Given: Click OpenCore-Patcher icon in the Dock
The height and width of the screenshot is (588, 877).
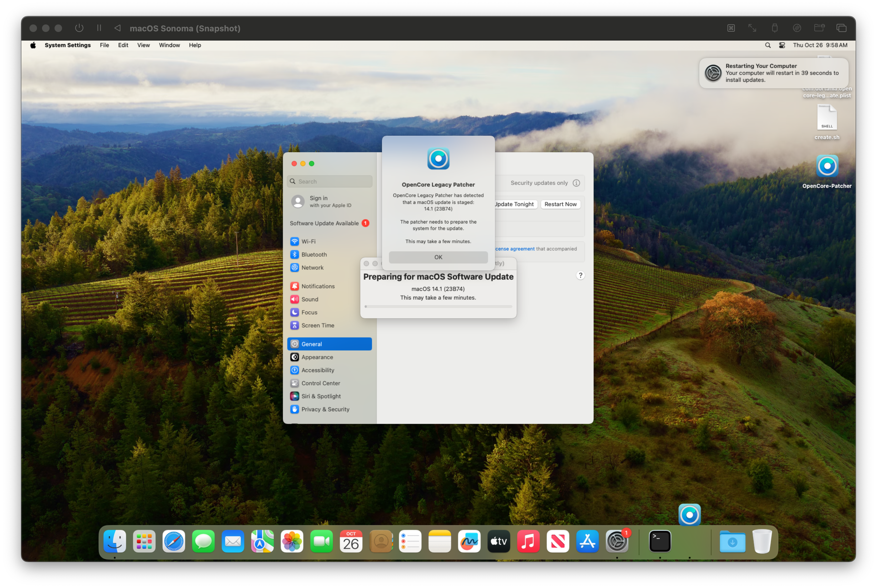Looking at the screenshot, I should (690, 515).
